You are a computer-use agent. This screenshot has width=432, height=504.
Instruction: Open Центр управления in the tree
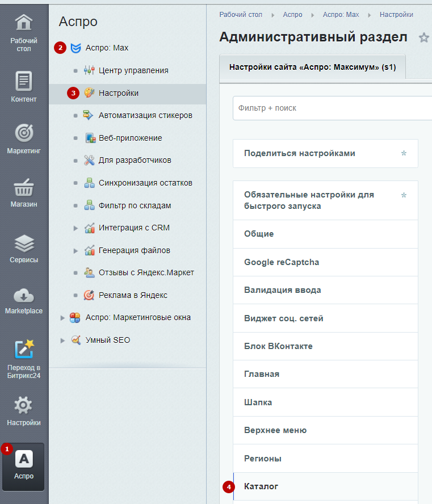tap(133, 70)
